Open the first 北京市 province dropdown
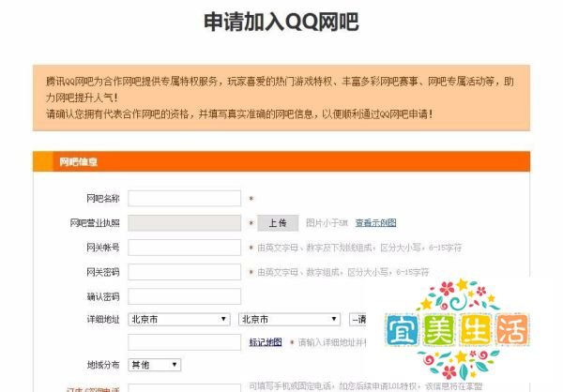This screenshot has width=563, height=392. pos(179,319)
